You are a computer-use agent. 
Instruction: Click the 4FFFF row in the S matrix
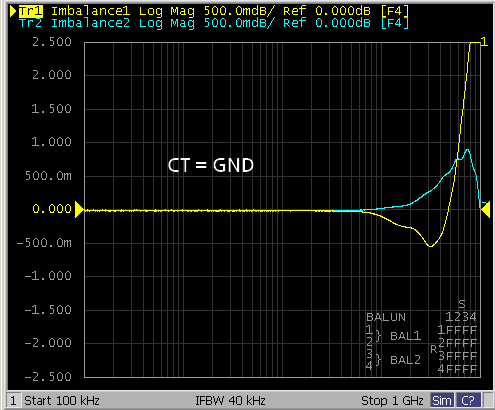[x=457, y=369]
